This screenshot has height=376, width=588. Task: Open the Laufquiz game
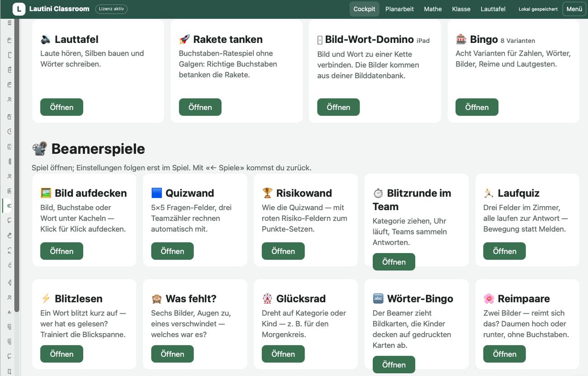(x=504, y=251)
